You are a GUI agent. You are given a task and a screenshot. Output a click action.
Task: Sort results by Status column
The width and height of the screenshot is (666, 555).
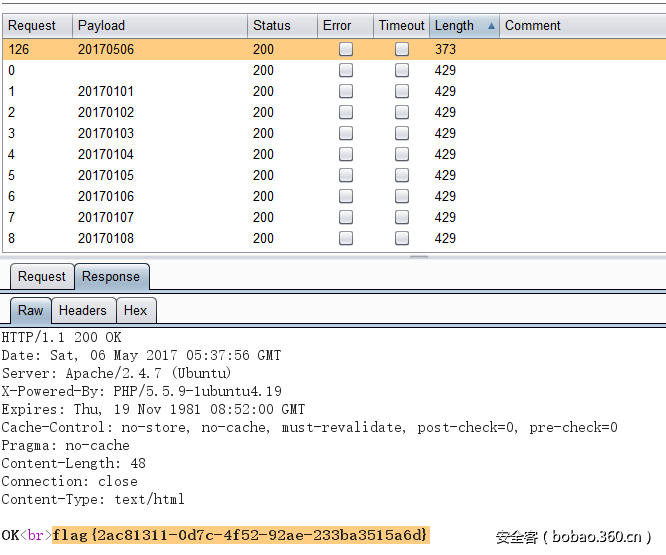[x=271, y=26]
